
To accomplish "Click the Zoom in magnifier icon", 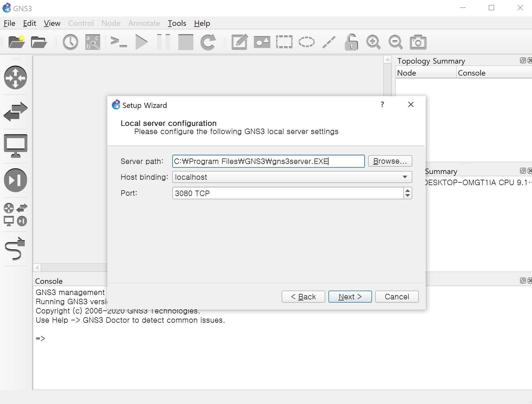I will (373, 42).
